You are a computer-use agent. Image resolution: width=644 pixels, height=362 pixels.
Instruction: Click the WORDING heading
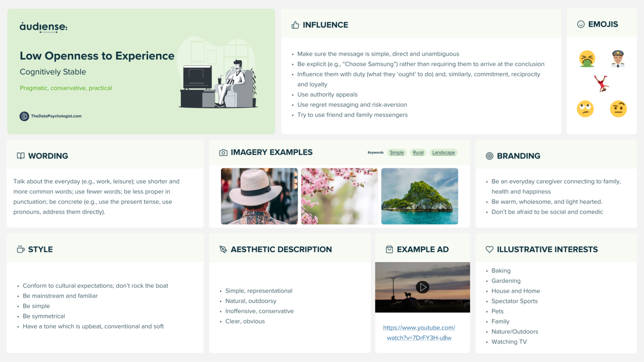48,156
